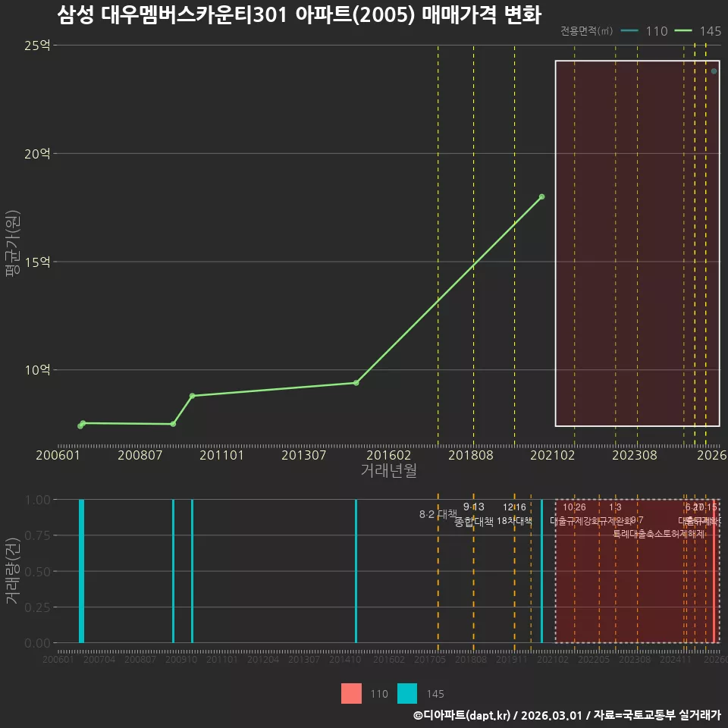The height and width of the screenshot is (728, 728).
Task: Click 201705 on the volume chart axis
Action: click(430, 659)
